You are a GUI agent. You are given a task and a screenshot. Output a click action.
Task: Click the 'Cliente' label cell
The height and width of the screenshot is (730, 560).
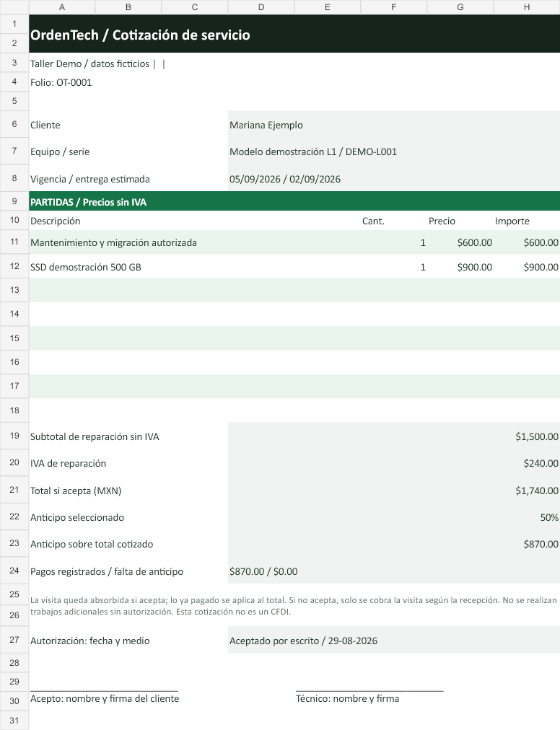click(x=45, y=125)
